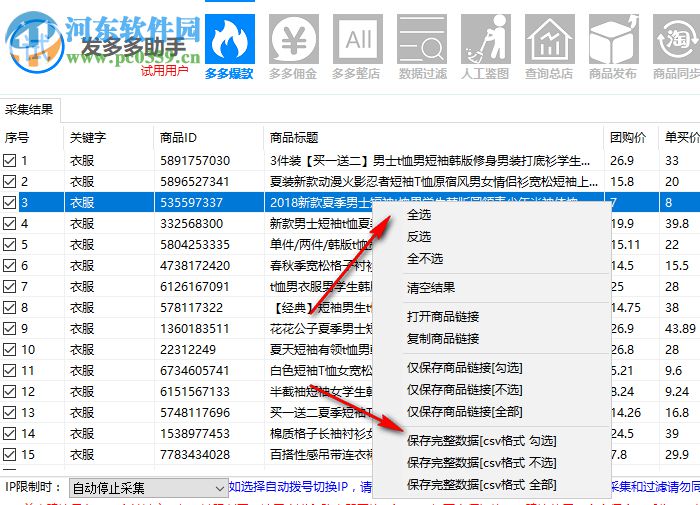Open the 商品同步 sync icon
The image size is (700, 505).
(676, 39)
